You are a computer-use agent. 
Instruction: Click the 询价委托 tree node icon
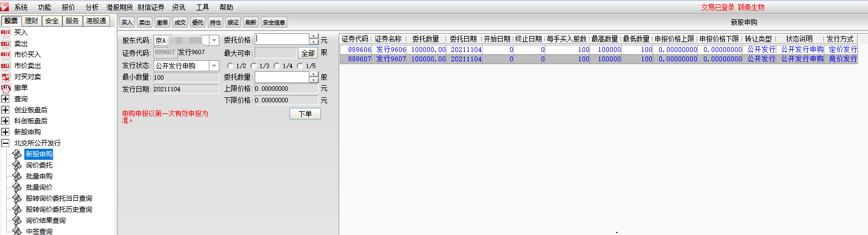(x=17, y=165)
